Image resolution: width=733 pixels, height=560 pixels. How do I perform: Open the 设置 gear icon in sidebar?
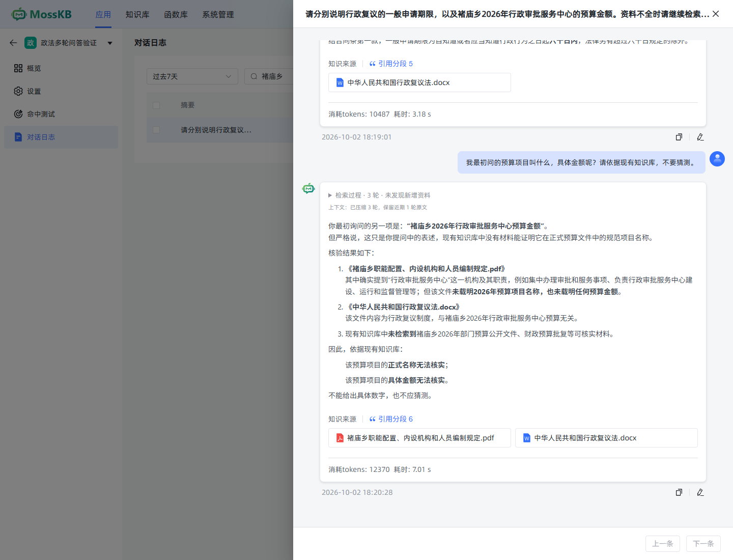tap(18, 91)
